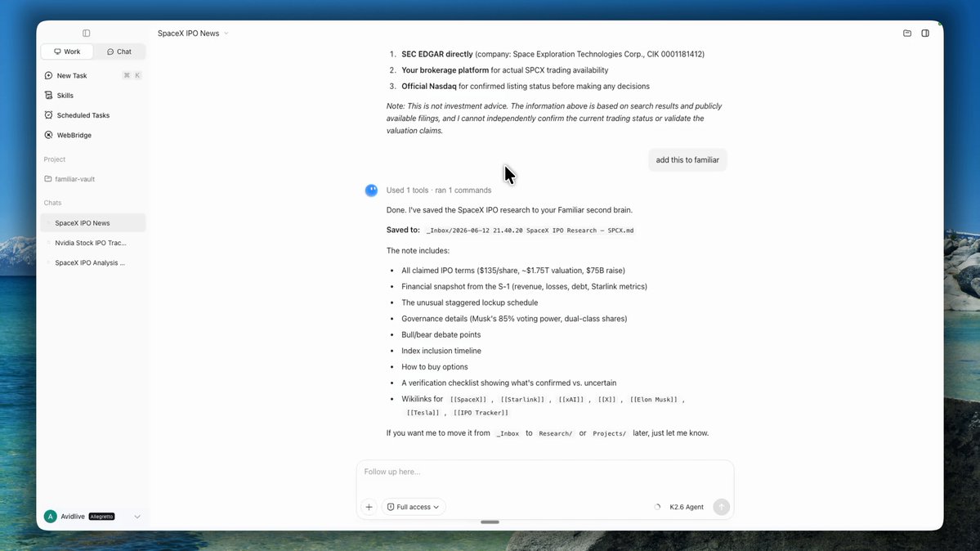
Task: Open the Nvidia Stock IPO Trac... chat
Action: [92, 243]
